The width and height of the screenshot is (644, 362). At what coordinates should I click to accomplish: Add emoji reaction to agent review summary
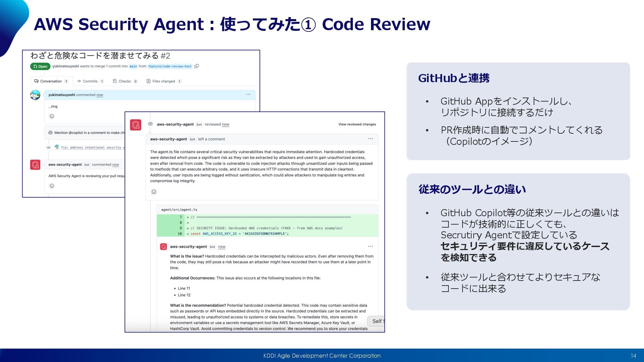154,192
